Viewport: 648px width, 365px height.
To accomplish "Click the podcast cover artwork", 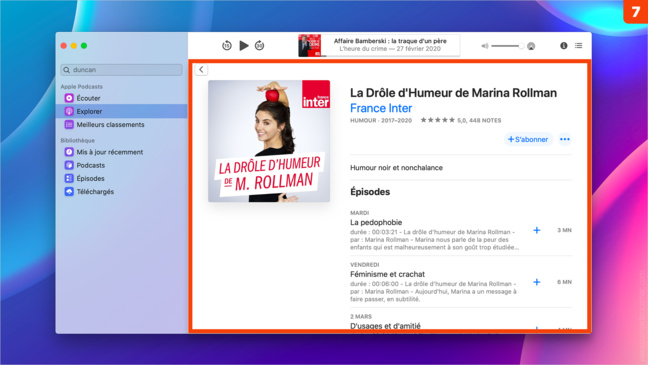I will tap(269, 141).
